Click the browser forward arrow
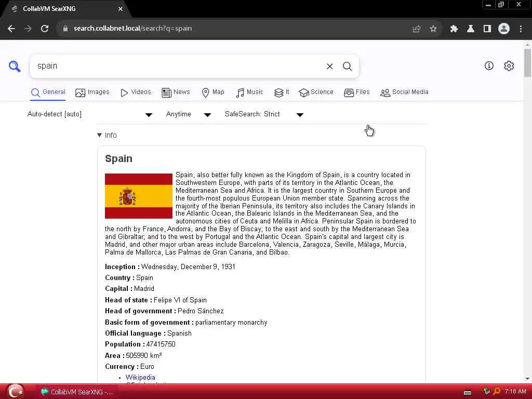 28,29
